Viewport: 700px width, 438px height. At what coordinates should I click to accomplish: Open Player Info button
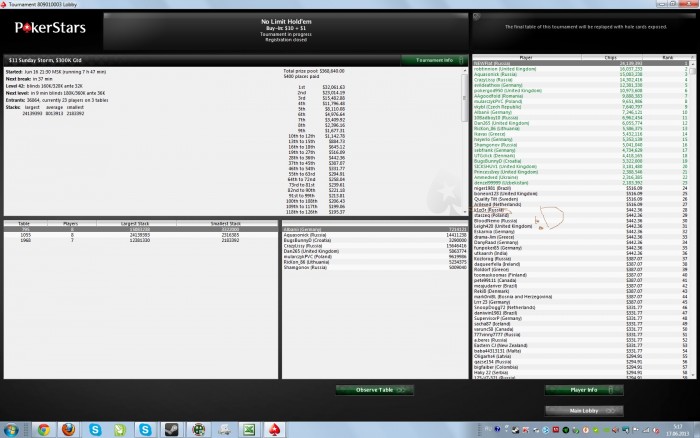pos(584,390)
